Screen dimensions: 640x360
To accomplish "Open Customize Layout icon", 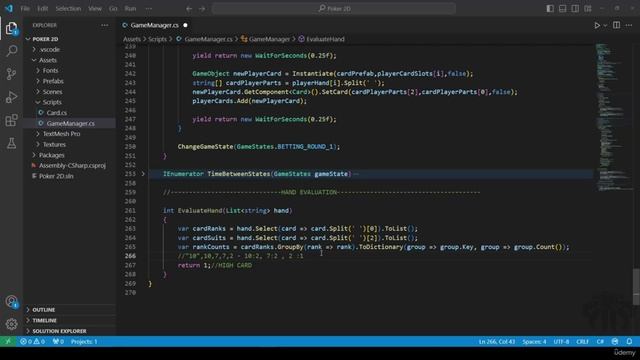I will pos(588,9).
